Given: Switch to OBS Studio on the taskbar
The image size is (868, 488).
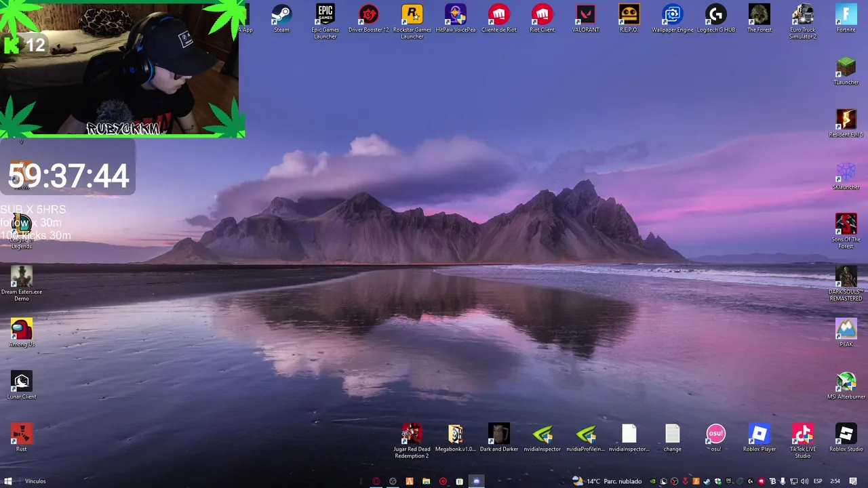Looking at the screenshot, I should (393, 481).
